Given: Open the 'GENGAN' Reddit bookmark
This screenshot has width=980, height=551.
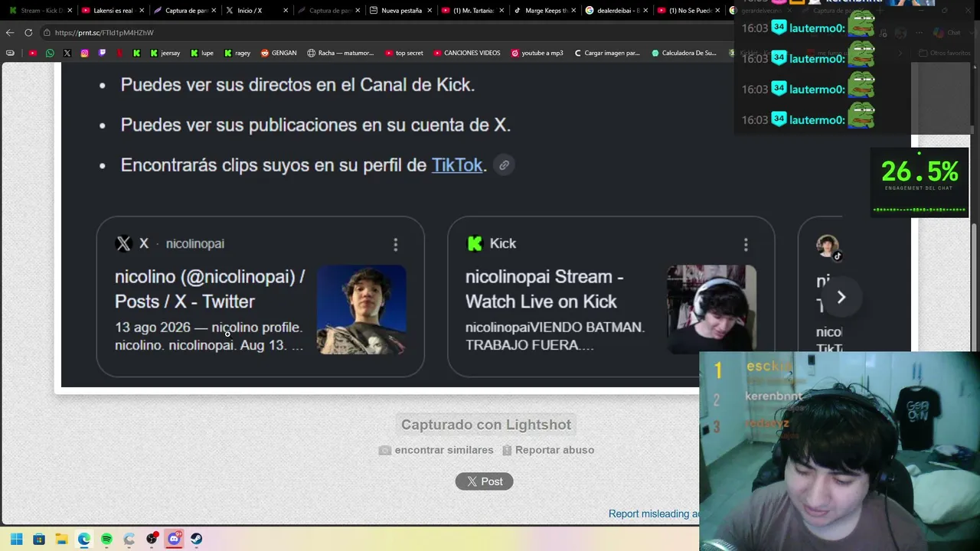Looking at the screenshot, I should click(x=279, y=53).
